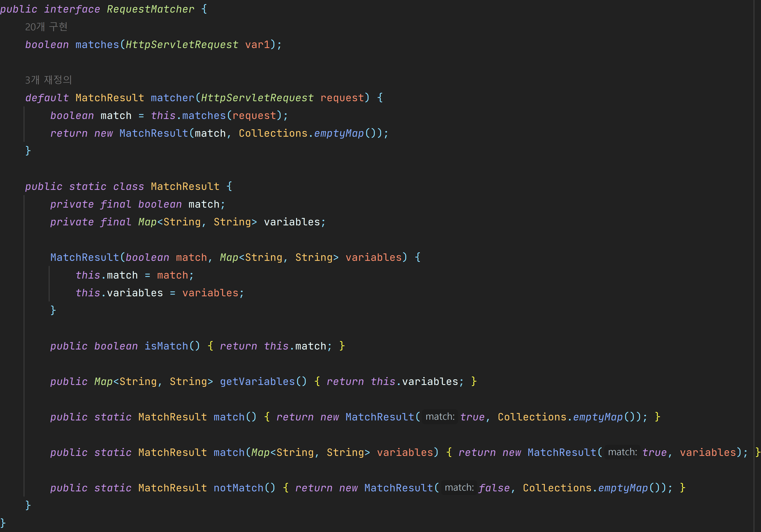This screenshot has height=532, width=761.
Task: Click 'Collections' in matcher's return statement
Action: (273, 133)
